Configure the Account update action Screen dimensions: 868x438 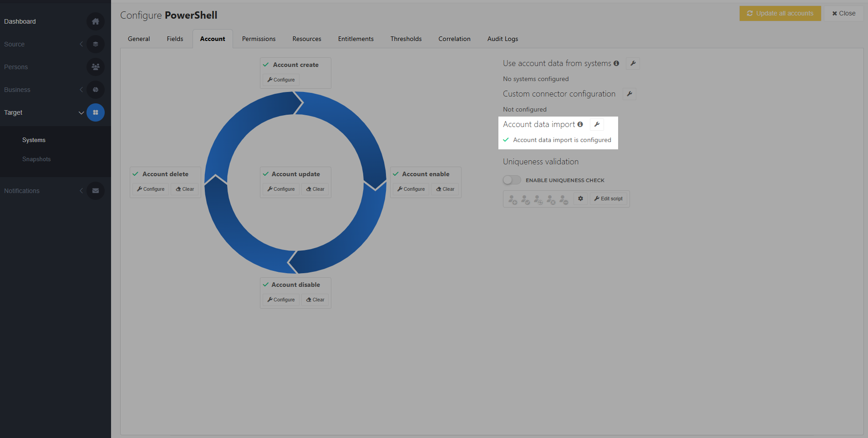[x=281, y=189]
